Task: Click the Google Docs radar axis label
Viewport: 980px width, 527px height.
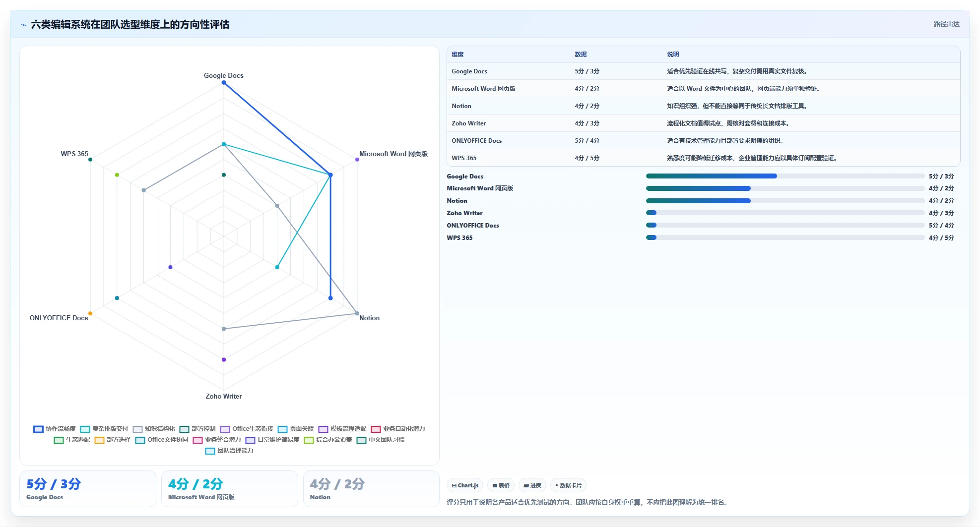Action: pyautogui.click(x=224, y=75)
